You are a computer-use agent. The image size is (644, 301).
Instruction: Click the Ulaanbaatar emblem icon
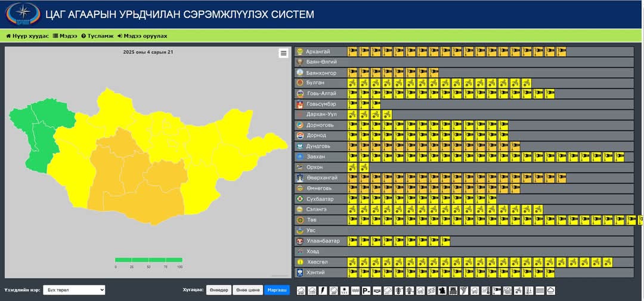[301, 241]
